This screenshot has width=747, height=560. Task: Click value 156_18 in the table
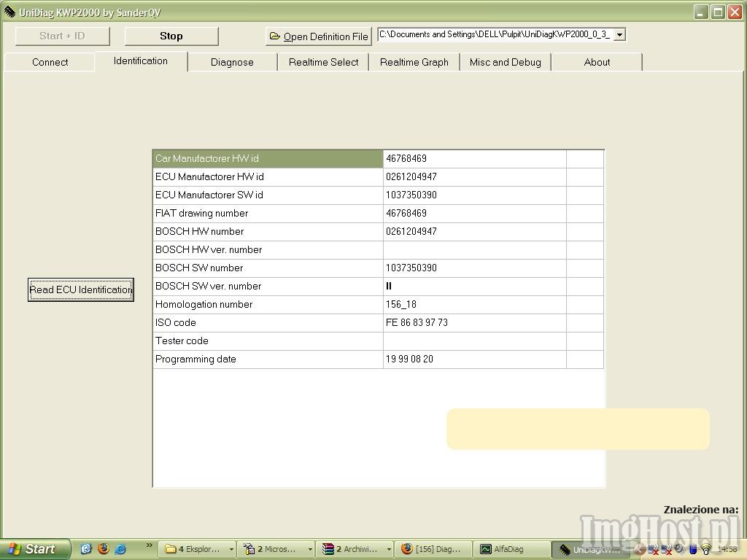(401, 304)
